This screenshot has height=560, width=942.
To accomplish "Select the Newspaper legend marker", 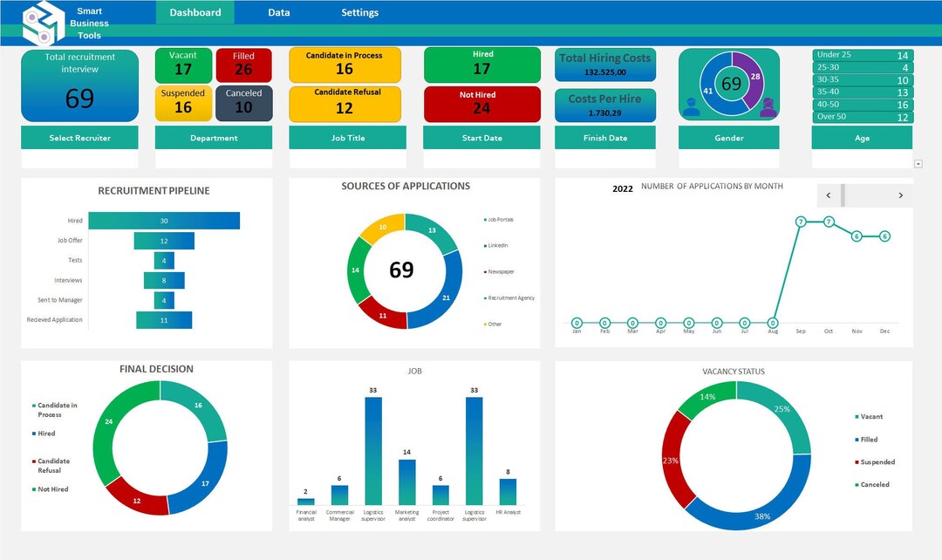I will [485, 271].
